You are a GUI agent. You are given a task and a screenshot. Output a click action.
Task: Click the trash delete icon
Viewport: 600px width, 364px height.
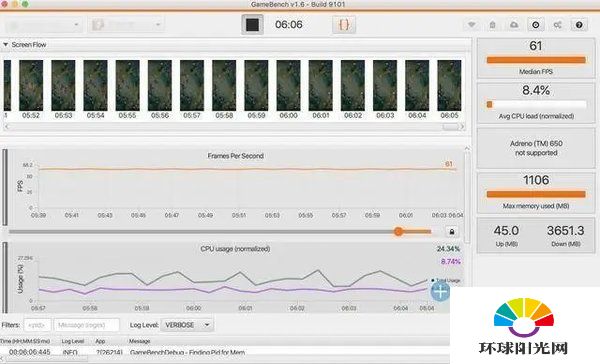492,25
